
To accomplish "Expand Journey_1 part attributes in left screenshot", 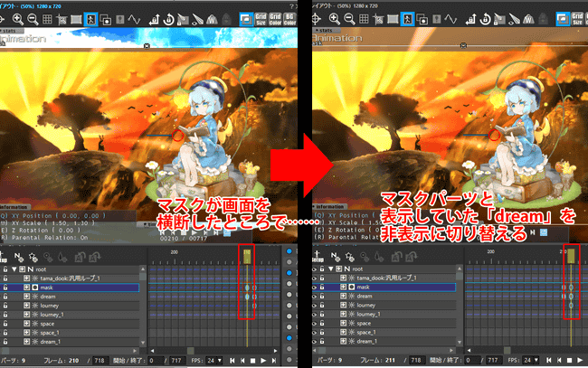I will pos(26,315).
